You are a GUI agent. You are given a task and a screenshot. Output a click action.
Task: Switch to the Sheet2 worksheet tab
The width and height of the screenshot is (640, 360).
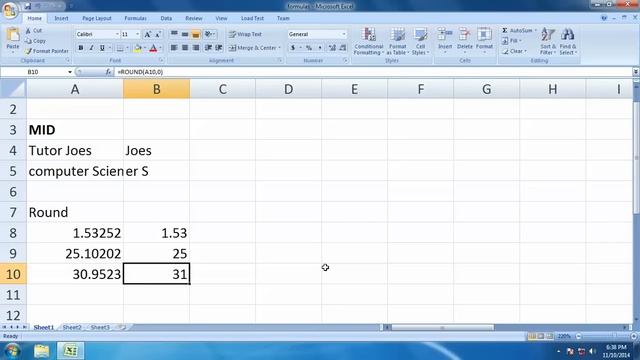tap(72, 327)
